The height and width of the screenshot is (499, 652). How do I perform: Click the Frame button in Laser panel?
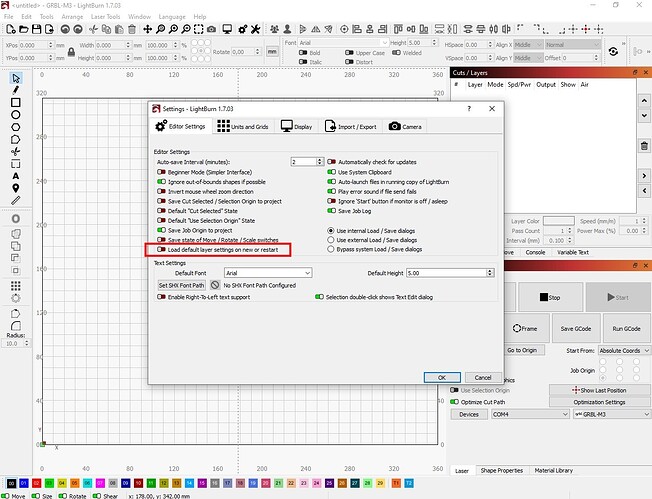pos(526,328)
